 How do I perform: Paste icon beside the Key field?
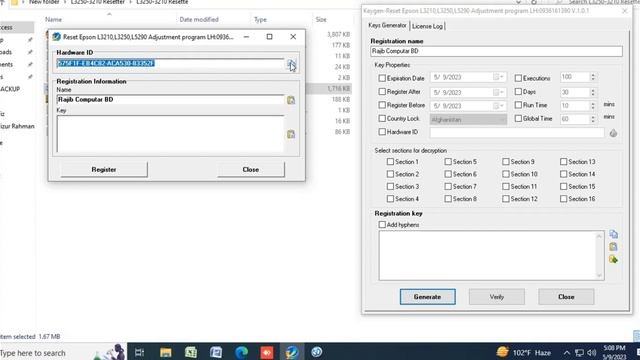tap(291, 134)
